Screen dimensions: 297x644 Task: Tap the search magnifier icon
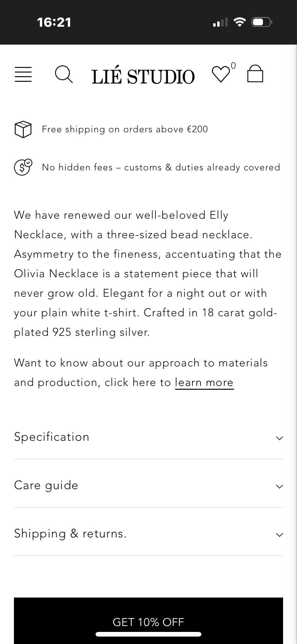tap(64, 75)
